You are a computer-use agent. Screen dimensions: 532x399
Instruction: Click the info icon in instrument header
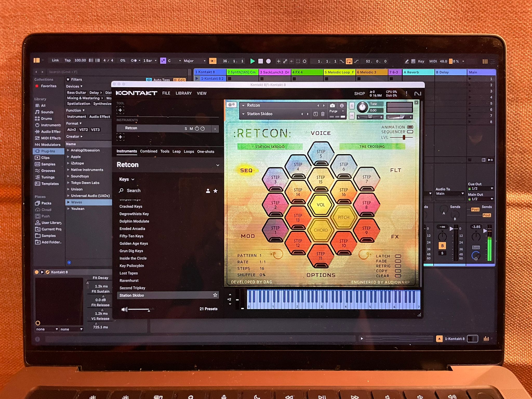(x=342, y=106)
